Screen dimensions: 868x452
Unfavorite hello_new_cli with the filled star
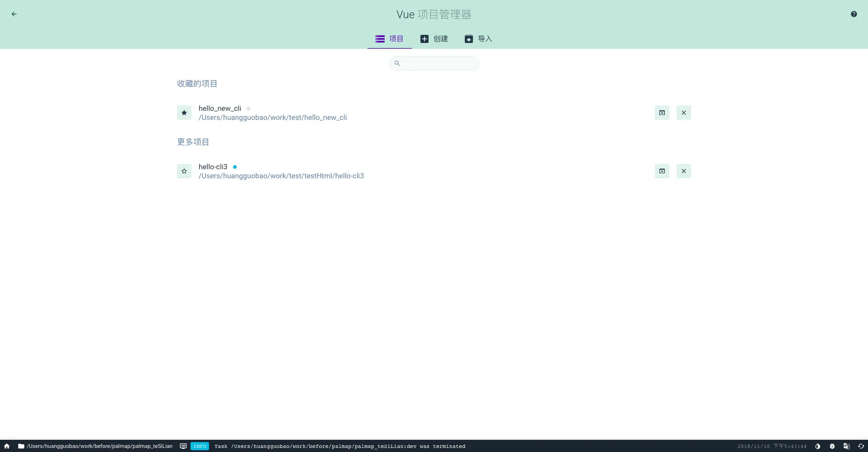pos(184,113)
